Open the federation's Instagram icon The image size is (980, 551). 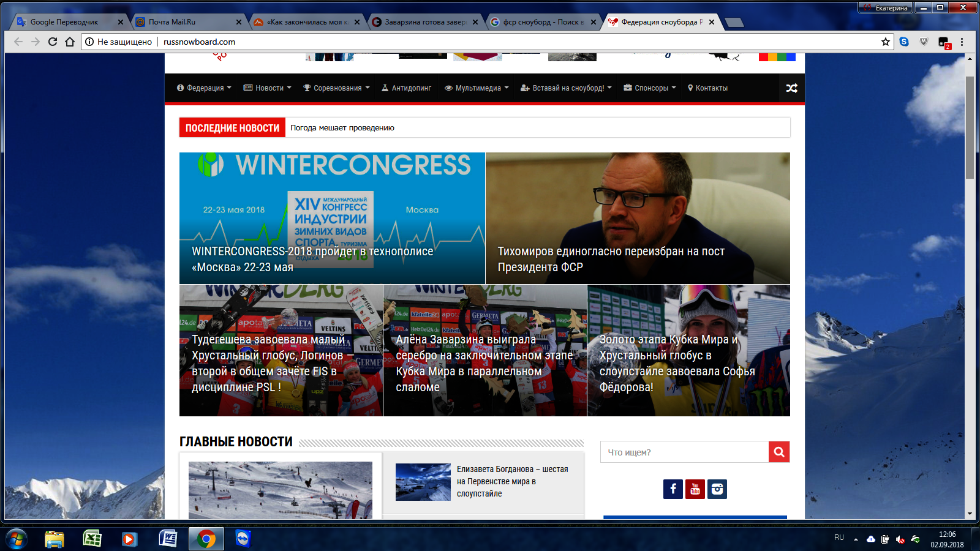point(717,489)
